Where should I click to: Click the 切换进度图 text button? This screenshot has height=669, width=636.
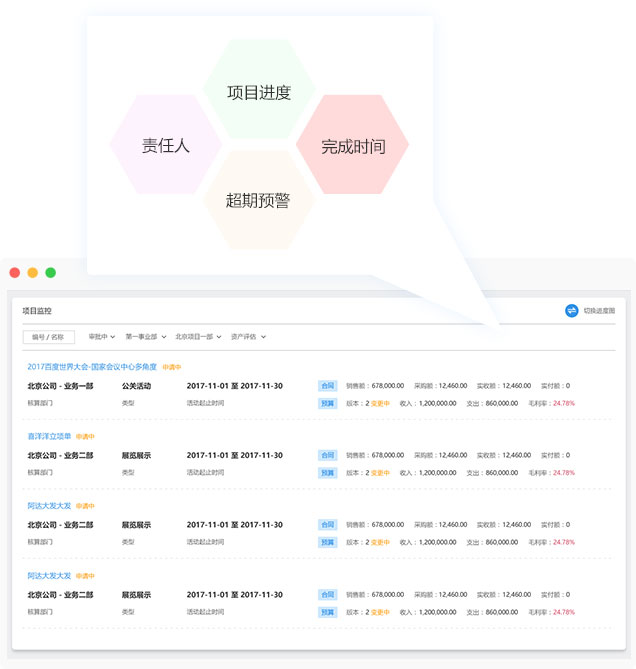click(x=599, y=311)
